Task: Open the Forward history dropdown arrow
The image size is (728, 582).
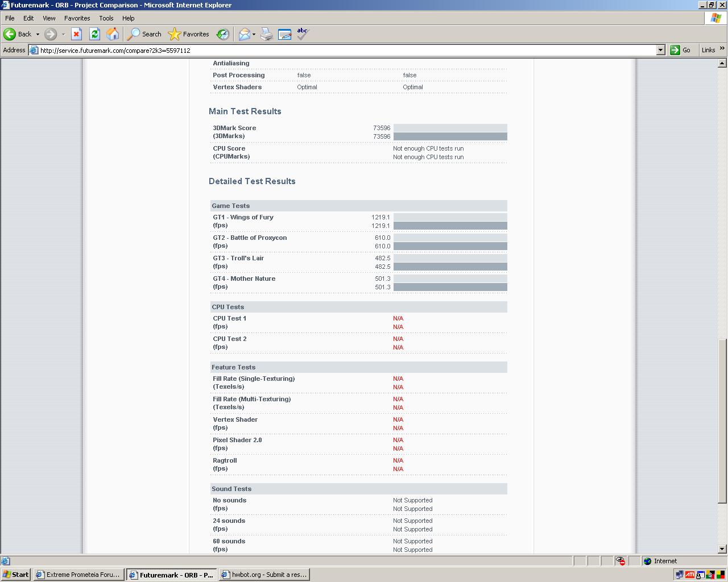Action: pyautogui.click(x=63, y=34)
